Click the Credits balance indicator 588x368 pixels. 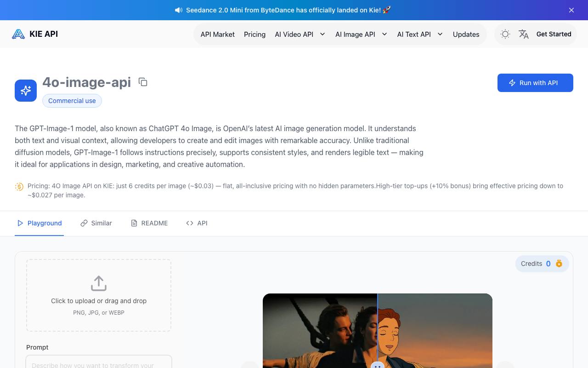coord(542,264)
